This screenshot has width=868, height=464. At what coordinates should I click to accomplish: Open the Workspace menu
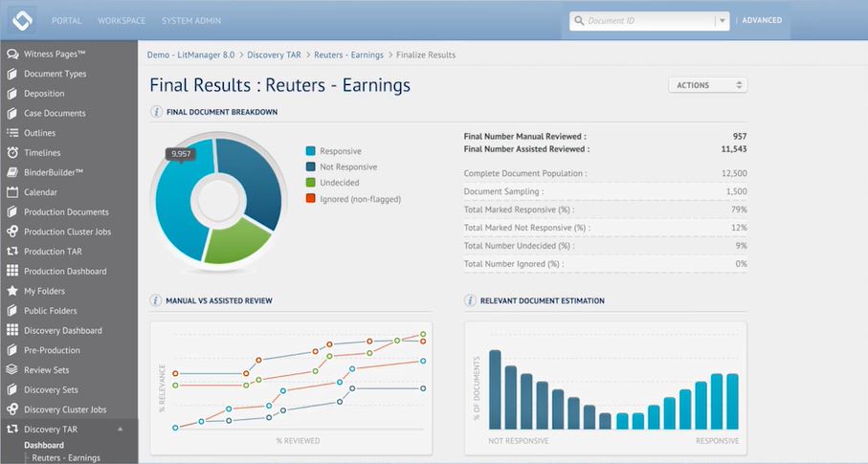122,20
